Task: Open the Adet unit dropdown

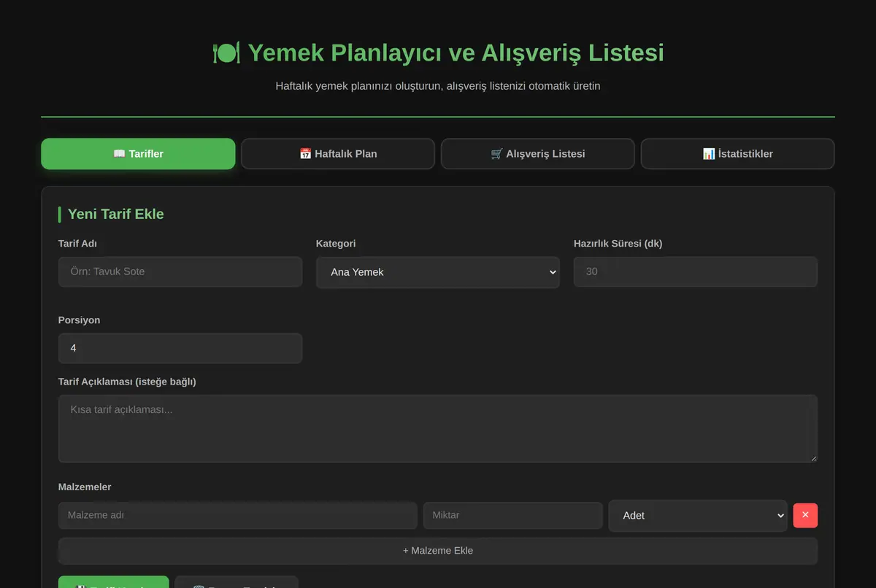Action: (698, 516)
